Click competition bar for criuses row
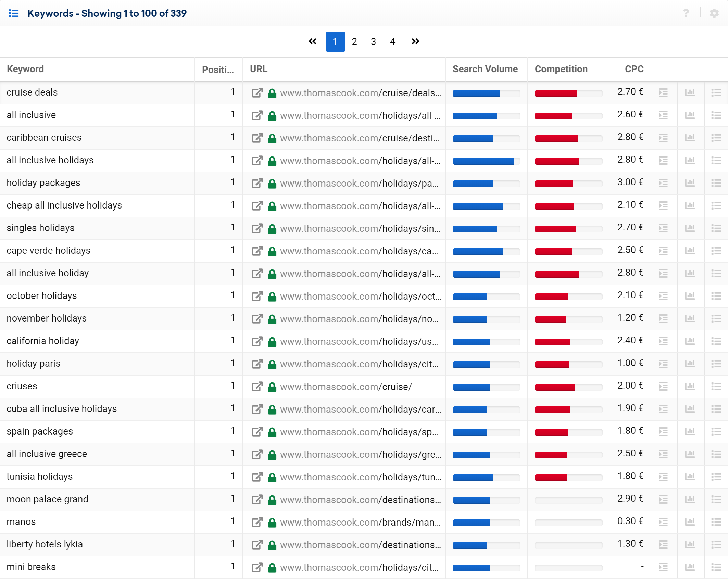 568,387
